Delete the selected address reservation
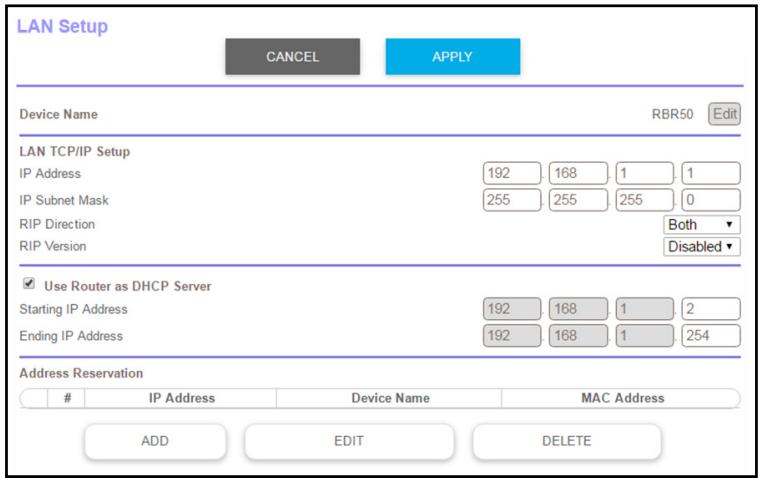762x478 pixels. tap(567, 441)
